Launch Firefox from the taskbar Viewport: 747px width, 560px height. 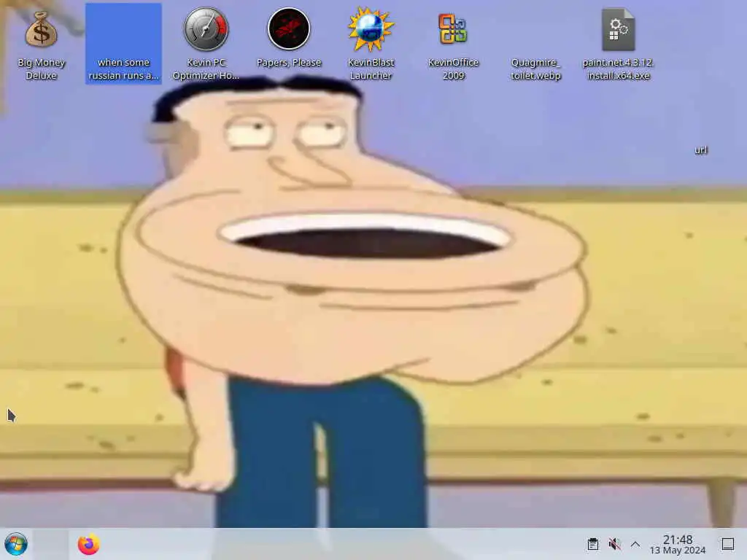(x=88, y=544)
